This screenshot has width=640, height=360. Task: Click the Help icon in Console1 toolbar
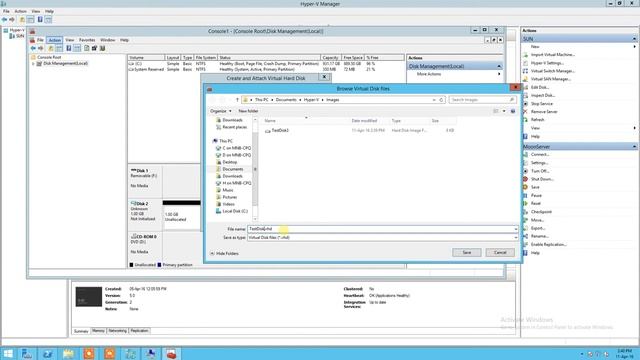click(x=69, y=48)
